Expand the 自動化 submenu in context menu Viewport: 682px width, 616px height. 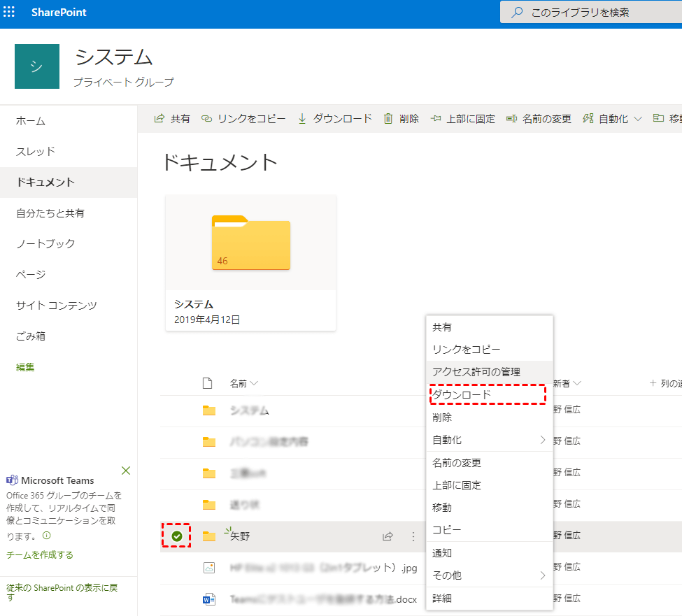pyautogui.click(x=542, y=440)
